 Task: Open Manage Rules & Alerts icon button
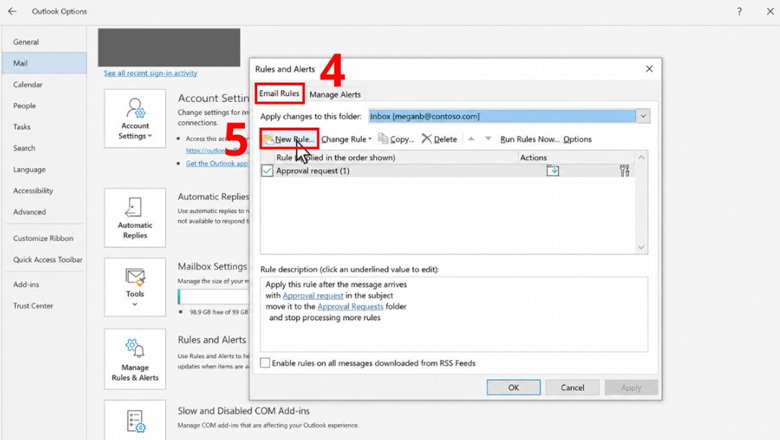pos(135,359)
